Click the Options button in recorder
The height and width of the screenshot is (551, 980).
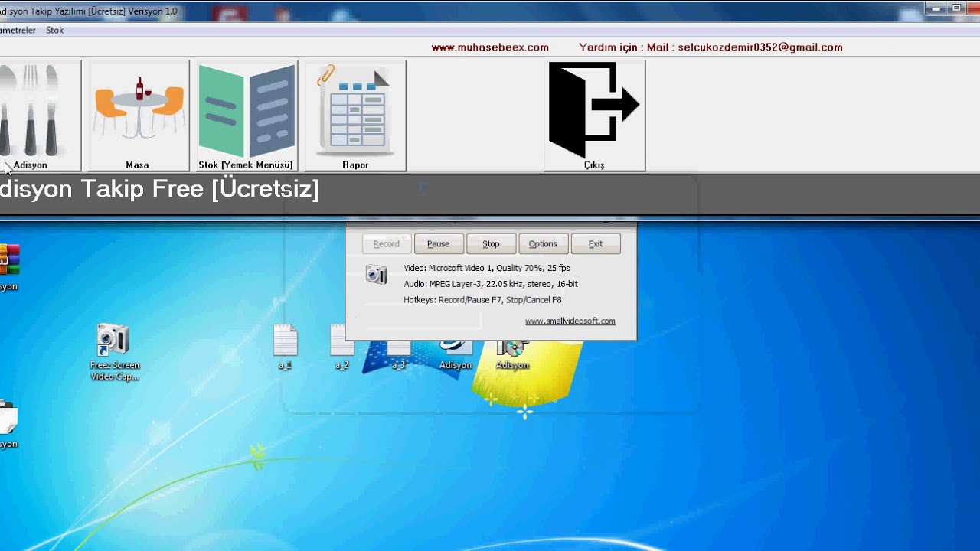click(x=543, y=244)
